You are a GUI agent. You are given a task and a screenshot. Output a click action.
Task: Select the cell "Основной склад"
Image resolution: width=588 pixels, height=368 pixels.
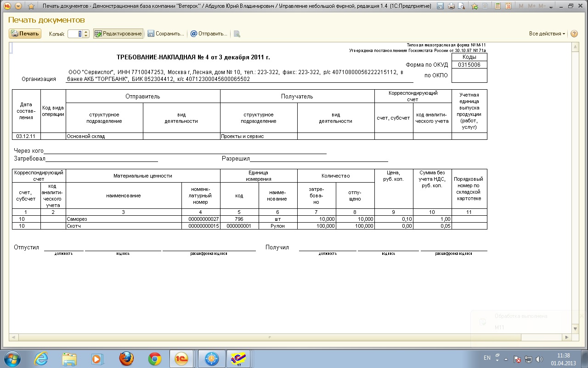[x=104, y=136]
